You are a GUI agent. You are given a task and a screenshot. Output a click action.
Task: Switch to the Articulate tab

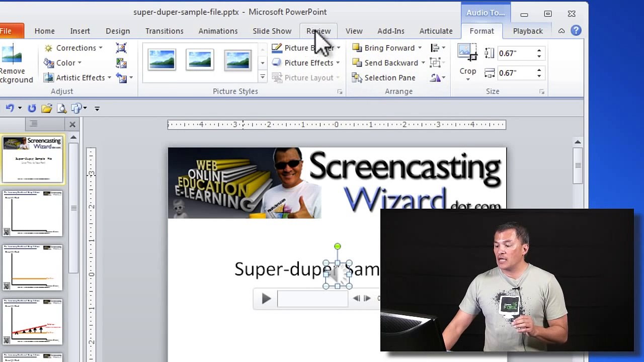tap(436, 31)
